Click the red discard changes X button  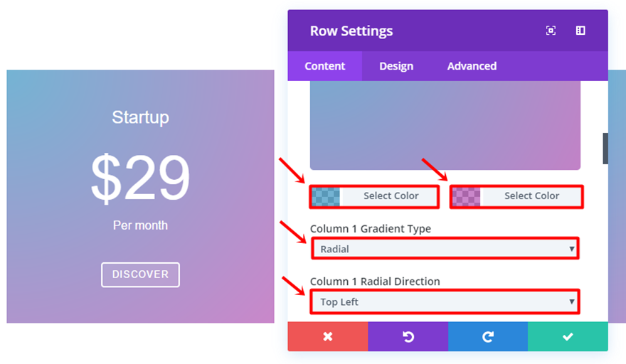tap(327, 336)
